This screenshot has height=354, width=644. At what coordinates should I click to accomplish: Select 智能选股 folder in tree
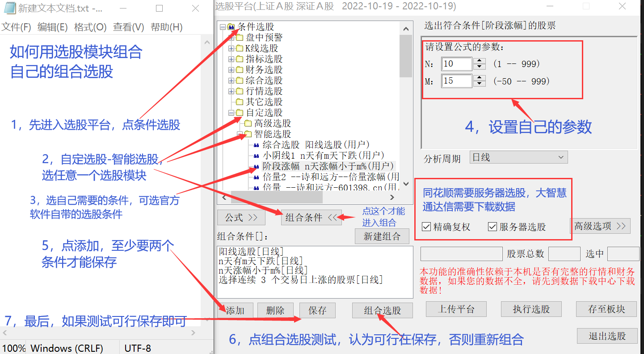[x=273, y=134]
